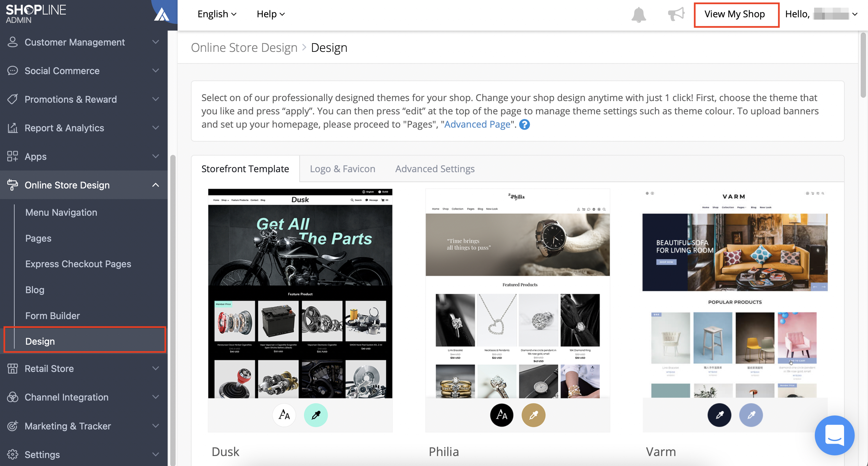Select Varm theme dark navy color swatch

tap(719, 415)
